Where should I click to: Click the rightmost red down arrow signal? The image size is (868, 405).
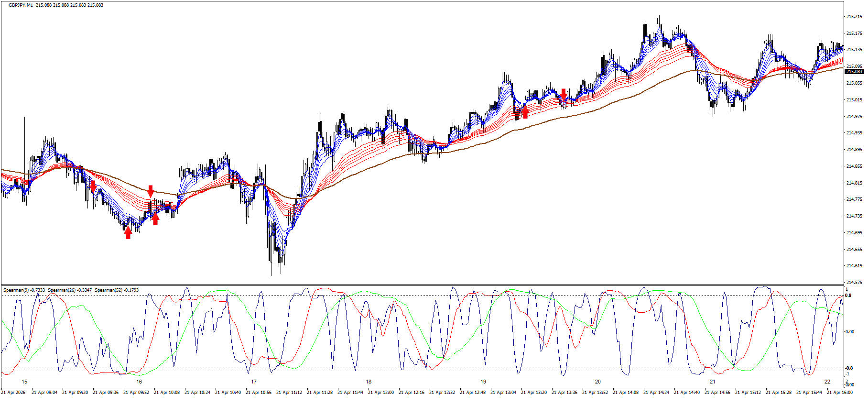point(564,94)
